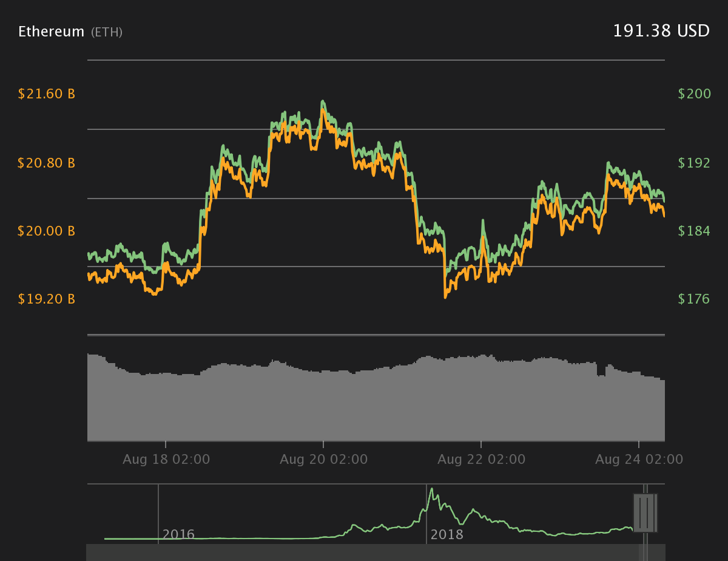Viewport: 728px width, 561px height.
Task: Click the Aug 20 02:00 date label
Action: click(323, 460)
